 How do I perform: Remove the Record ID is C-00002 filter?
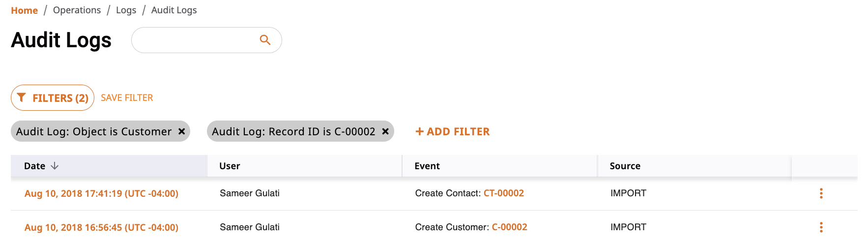[385, 131]
